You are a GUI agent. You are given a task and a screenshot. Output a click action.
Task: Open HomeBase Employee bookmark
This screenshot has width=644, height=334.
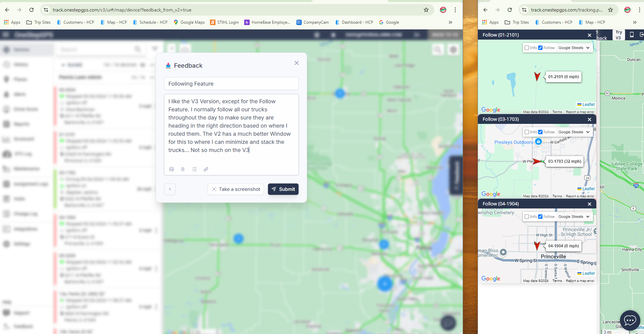(x=267, y=22)
